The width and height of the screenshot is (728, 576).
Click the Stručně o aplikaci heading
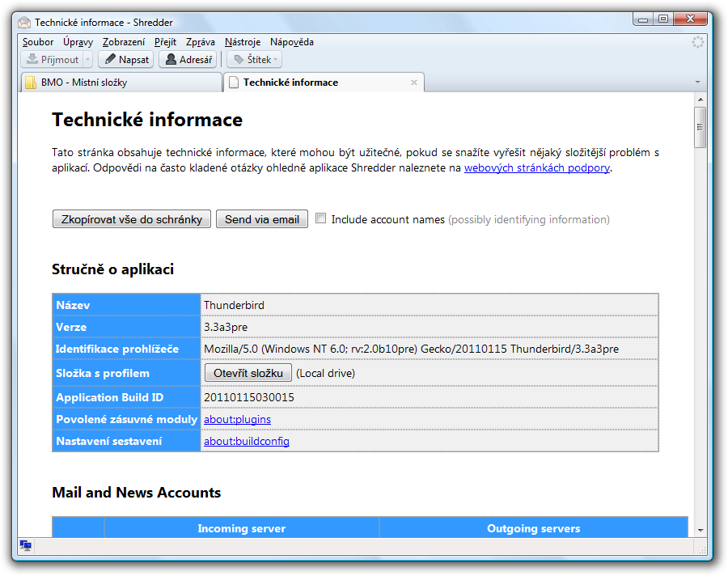[112, 269]
